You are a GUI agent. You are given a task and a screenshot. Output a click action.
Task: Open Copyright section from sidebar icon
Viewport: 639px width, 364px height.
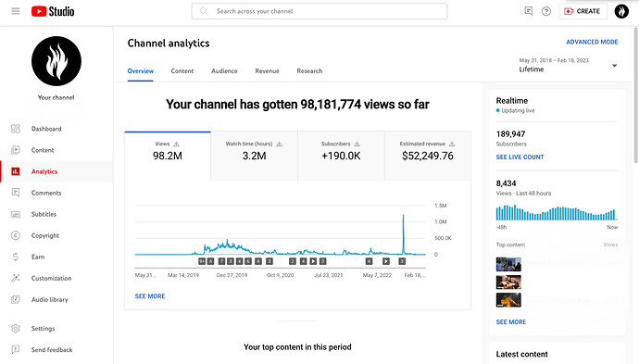pyautogui.click(x=16, y=235)
